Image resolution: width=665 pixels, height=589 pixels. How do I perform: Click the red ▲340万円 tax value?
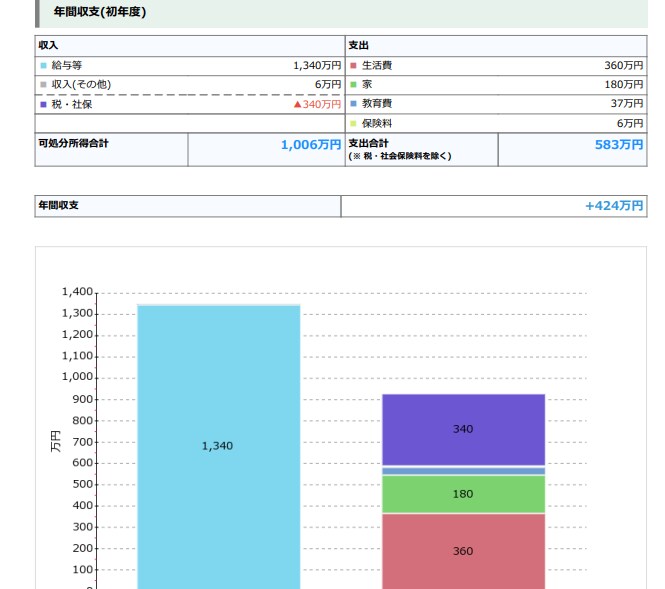point(317,104)
